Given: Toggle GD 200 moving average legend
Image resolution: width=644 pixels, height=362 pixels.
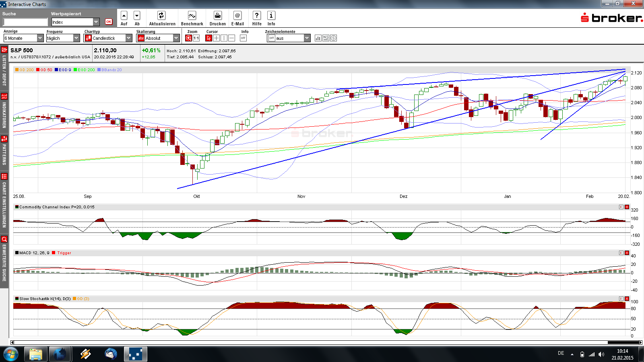Looking at the screenshot, I should tap(24, 70).
